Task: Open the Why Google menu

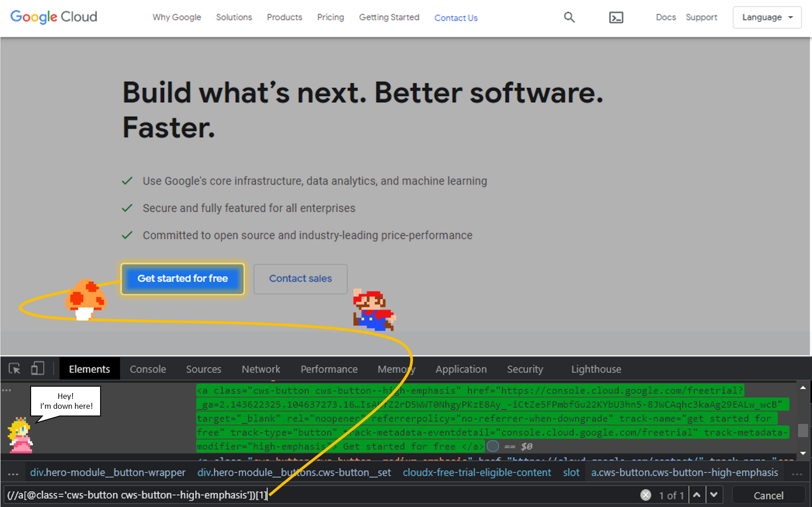Action: (177, 17)
